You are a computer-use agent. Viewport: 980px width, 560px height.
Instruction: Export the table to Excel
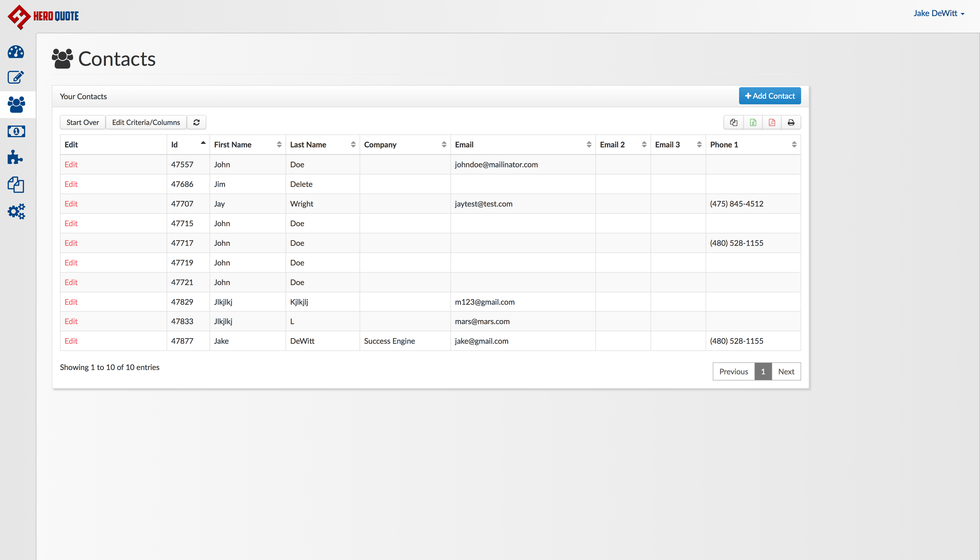(x=753, y=122)
